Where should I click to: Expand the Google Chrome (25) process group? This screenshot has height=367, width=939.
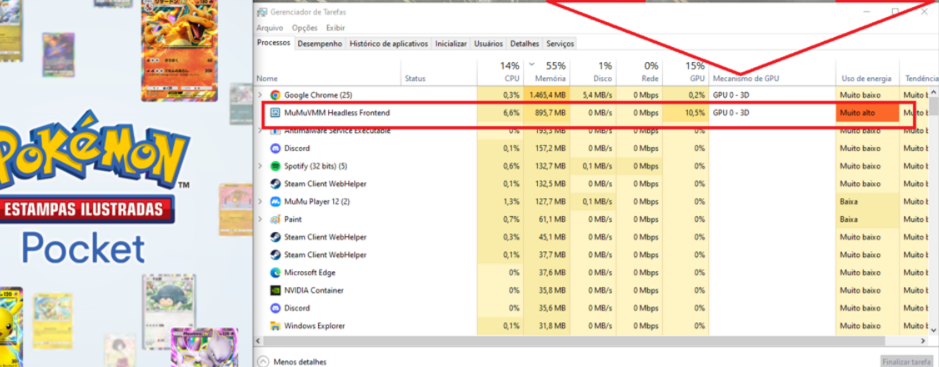tap(260, 95)
